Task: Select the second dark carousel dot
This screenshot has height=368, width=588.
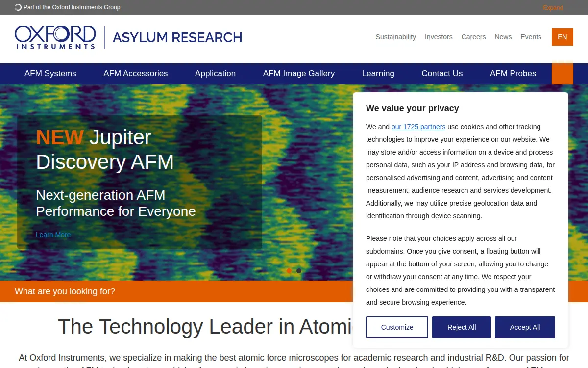Action: click(299, 271)
